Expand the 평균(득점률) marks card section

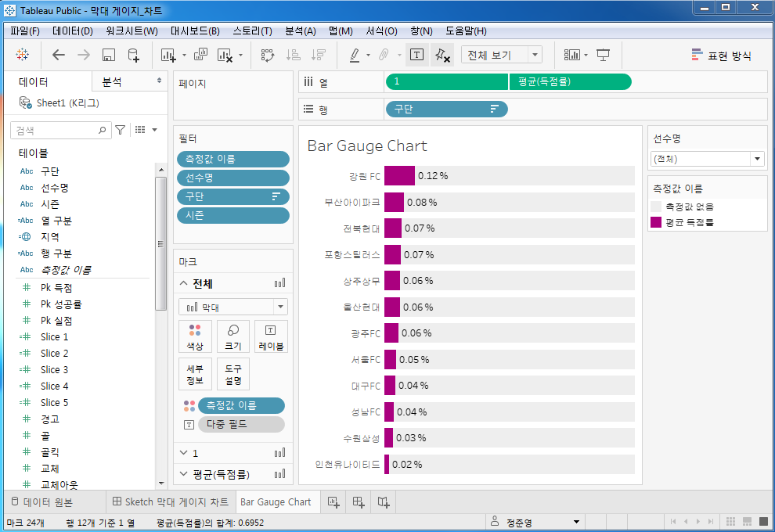click(x=183, y=474)
